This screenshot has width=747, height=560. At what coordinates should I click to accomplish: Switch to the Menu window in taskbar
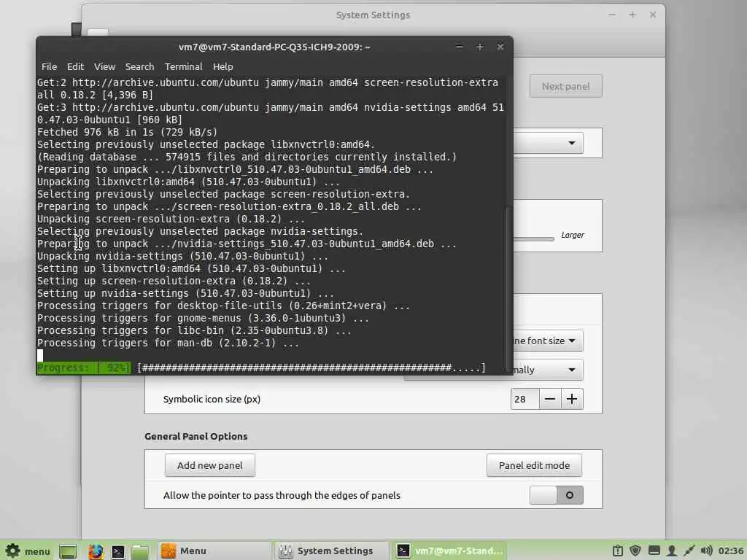(214, 551)
